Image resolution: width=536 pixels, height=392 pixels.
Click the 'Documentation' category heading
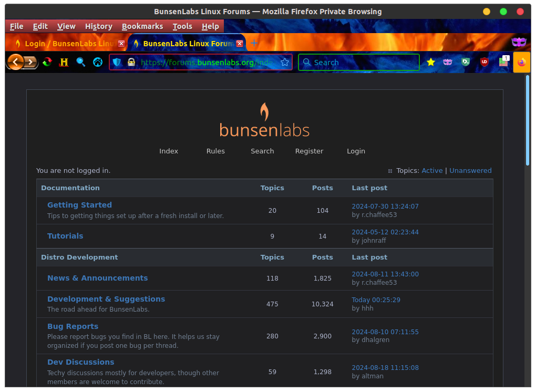coord(70,188)
